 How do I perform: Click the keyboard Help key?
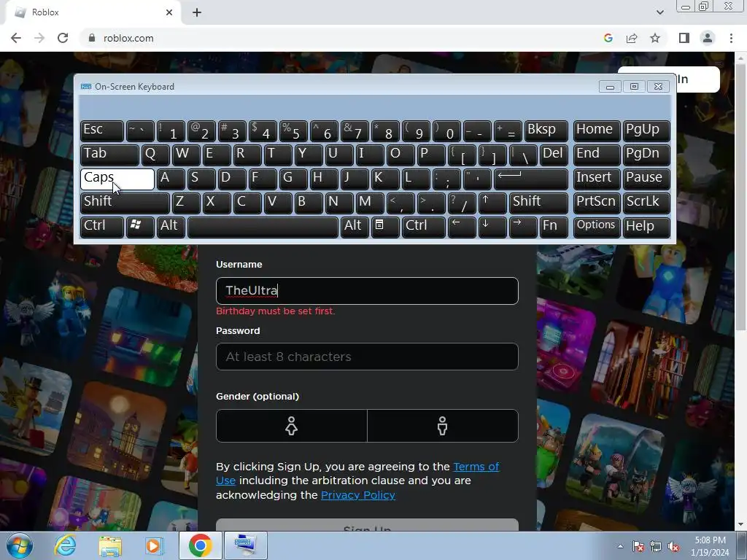click(646, 226)
